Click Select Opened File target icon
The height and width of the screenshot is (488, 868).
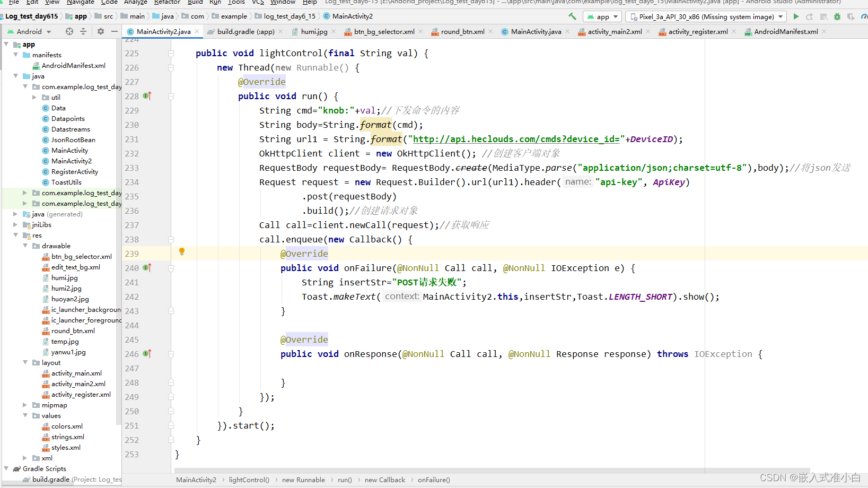point(69,31)
